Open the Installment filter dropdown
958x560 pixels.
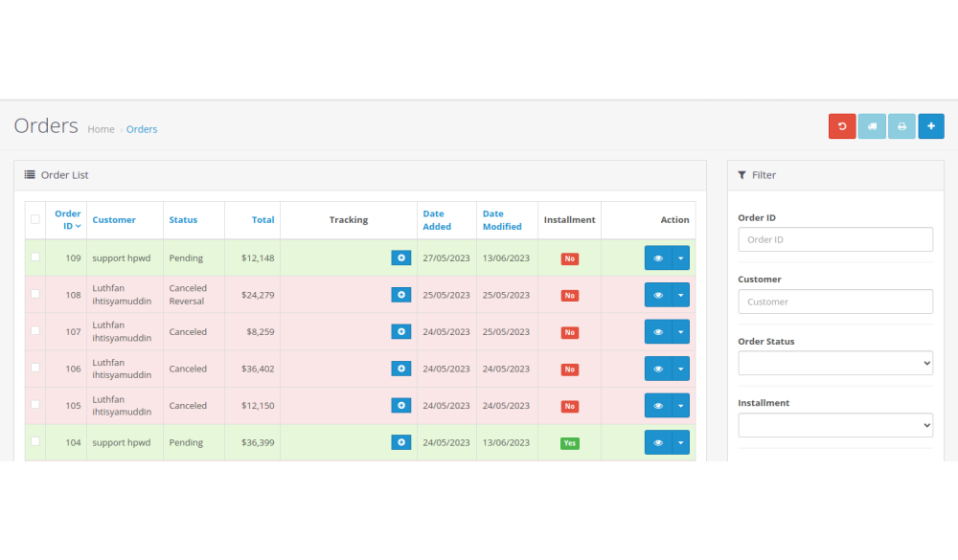[835, 425]
